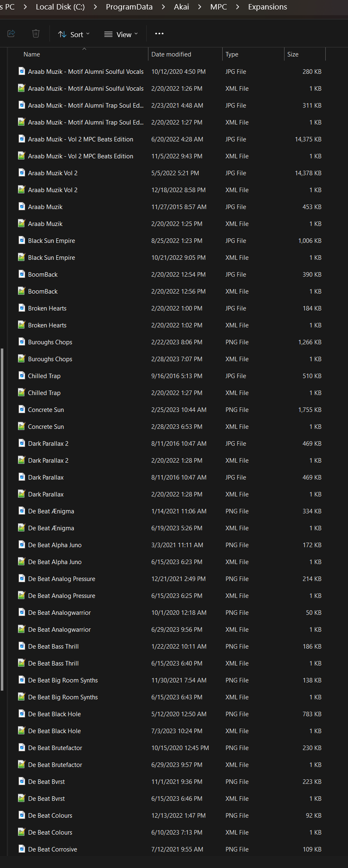
Task: Click the Share icon in the toolbar
Action: point(12,34)
